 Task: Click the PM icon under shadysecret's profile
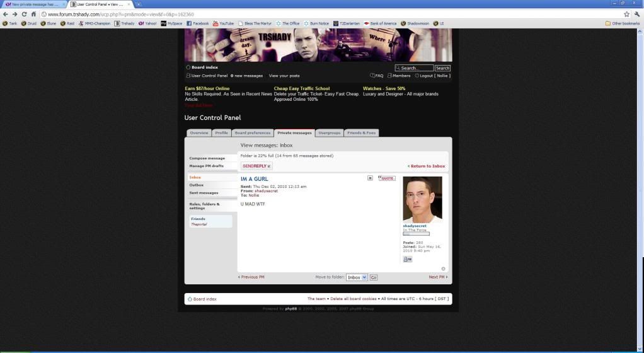(x=407, y=259)
